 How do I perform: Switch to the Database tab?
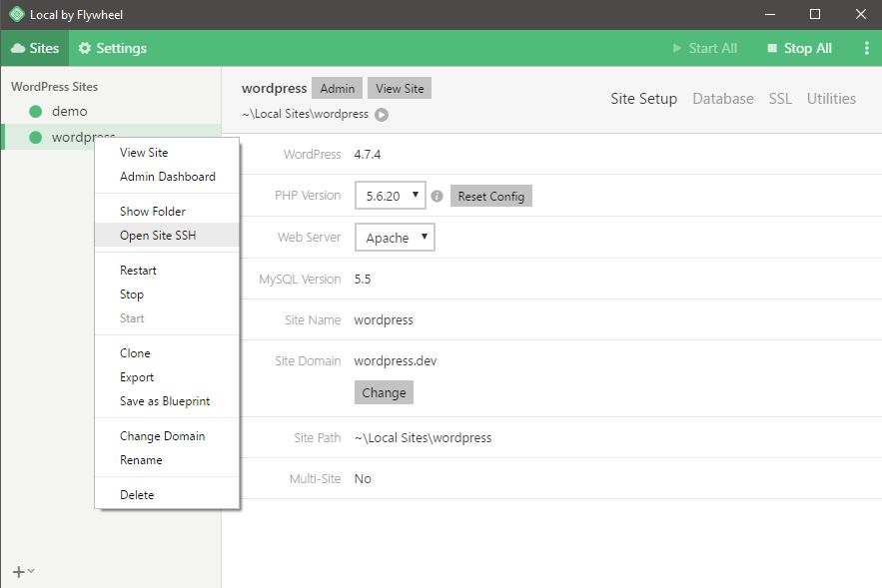pyautogui.click(x=723, y=99)
